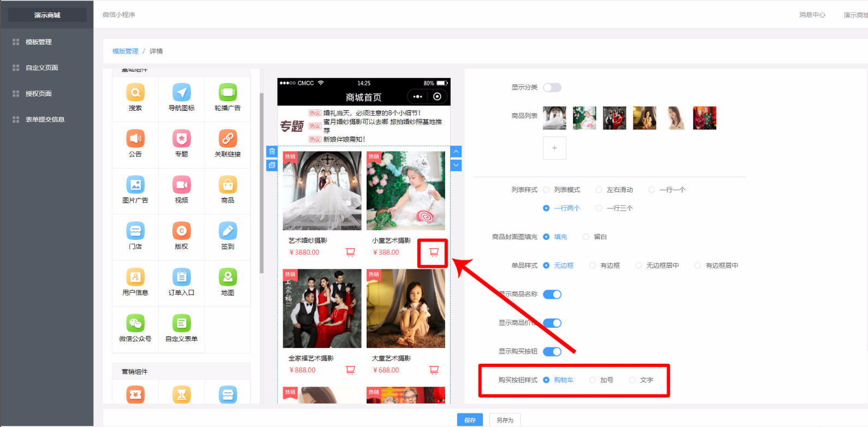
Task: Click the component panel scrollbar
Action: point(261,183)
